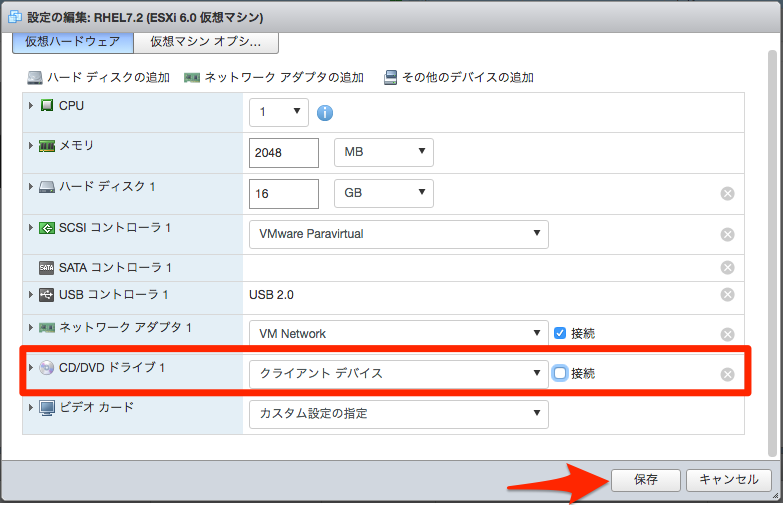Click the memory module icon
The height and width of the screenshot is (505, 783).
47,146
